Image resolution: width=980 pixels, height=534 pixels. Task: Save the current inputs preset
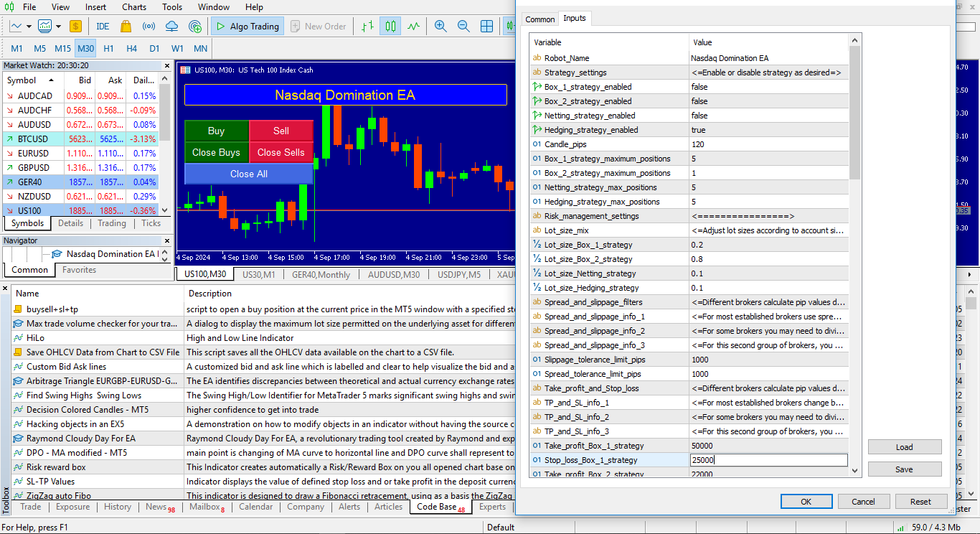[904, 469]
